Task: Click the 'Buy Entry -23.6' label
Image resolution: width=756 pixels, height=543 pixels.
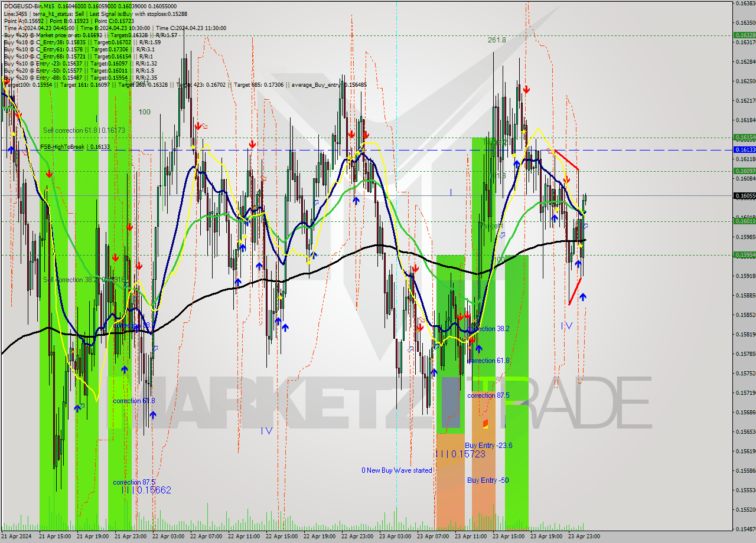Action: (488, 446)
